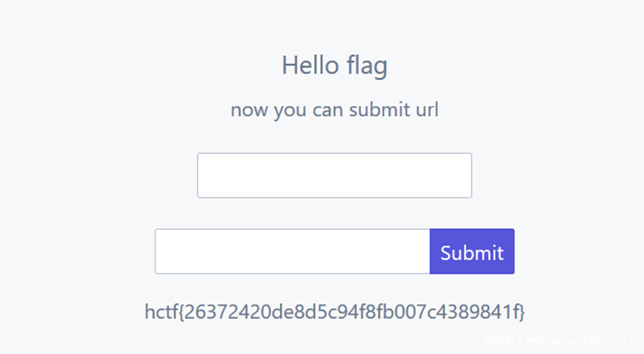Click the 'now you can submit url' text

pyautogui.click(x=334, y=110)
